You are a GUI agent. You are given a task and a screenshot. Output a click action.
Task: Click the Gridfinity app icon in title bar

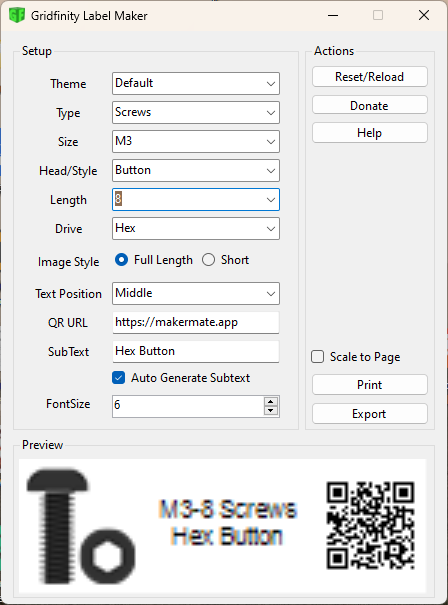17,15
